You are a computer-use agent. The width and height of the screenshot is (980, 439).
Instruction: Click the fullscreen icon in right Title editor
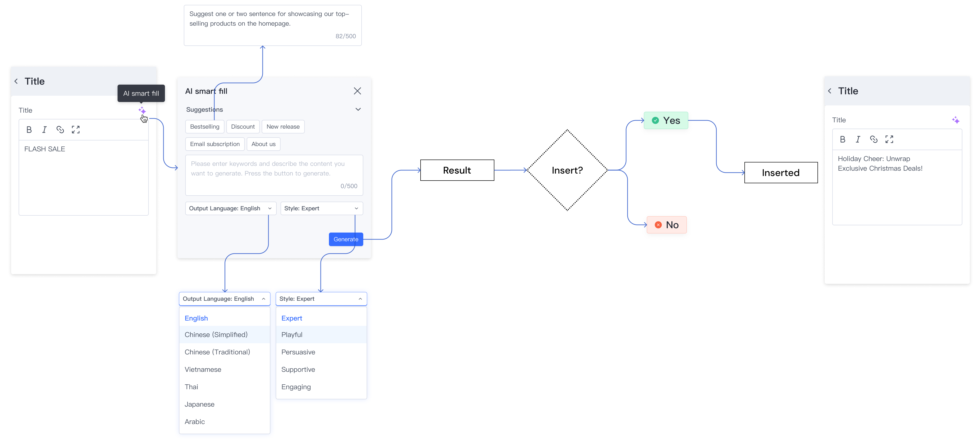click(x=889, y=139)
